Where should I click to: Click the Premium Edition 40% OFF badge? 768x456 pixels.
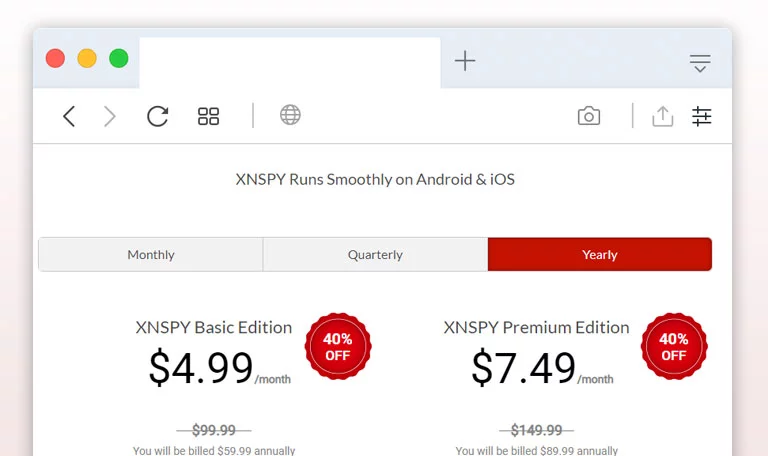(674, 346)
